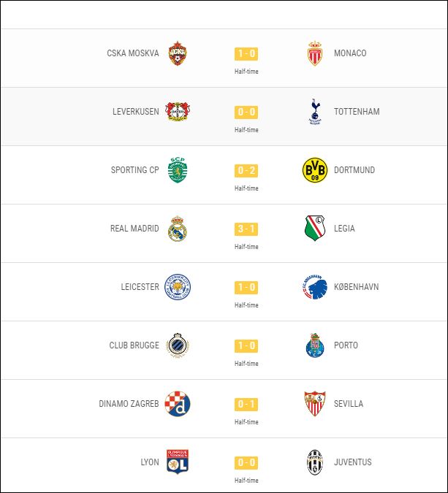Screen dimensions: 448x493
Task: Click the DINAMO ZAGREB team name
Action: click(x=129, y=404)
